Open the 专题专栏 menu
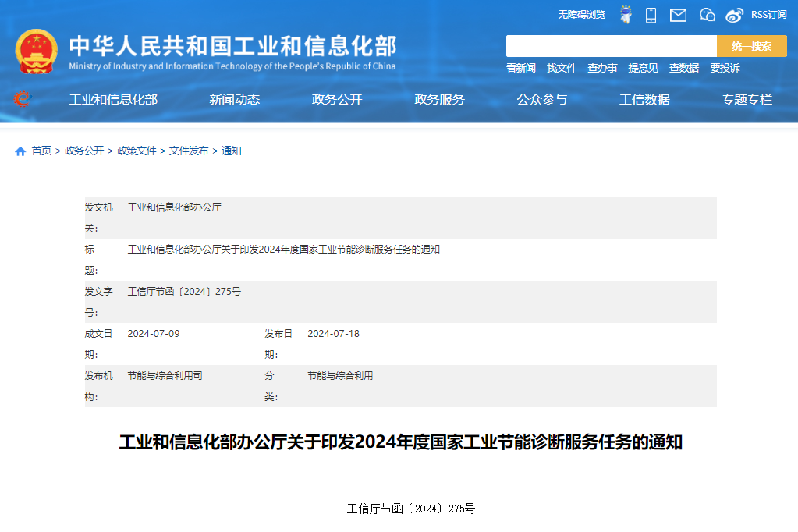 [x=747, y=100]
